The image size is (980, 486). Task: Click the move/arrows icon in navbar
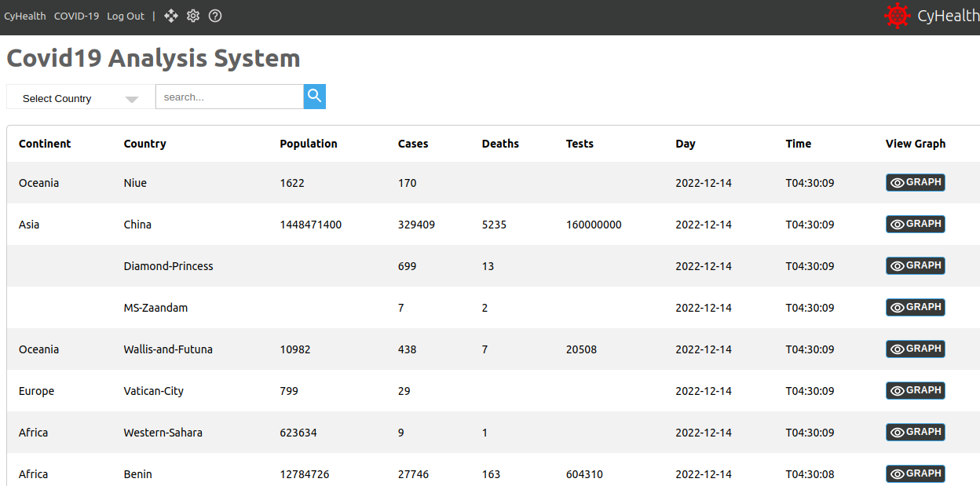pos(171,16)
